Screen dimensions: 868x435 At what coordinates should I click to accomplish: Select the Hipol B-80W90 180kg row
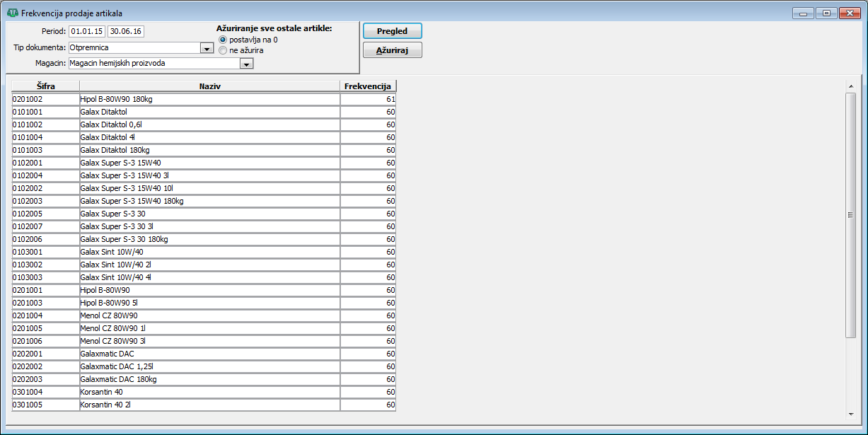(209, 100)
